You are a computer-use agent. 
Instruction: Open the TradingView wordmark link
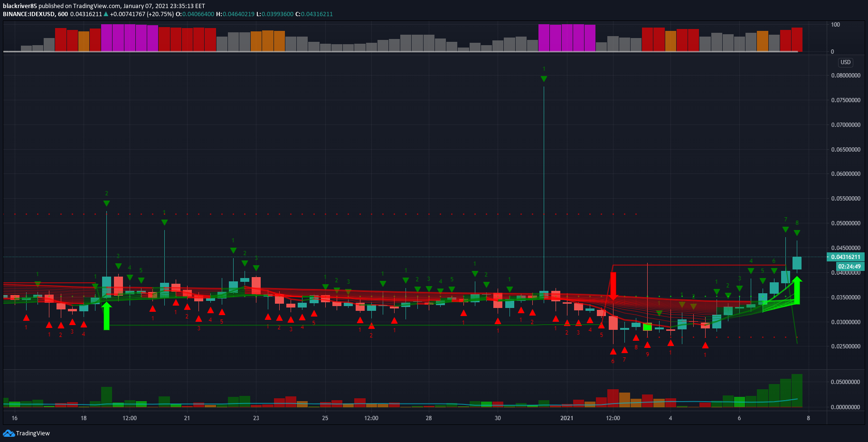(x=33, y=433)
